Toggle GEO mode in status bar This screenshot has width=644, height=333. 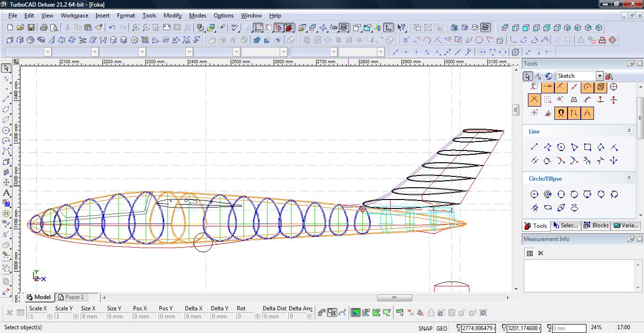[x=442, y=328]
